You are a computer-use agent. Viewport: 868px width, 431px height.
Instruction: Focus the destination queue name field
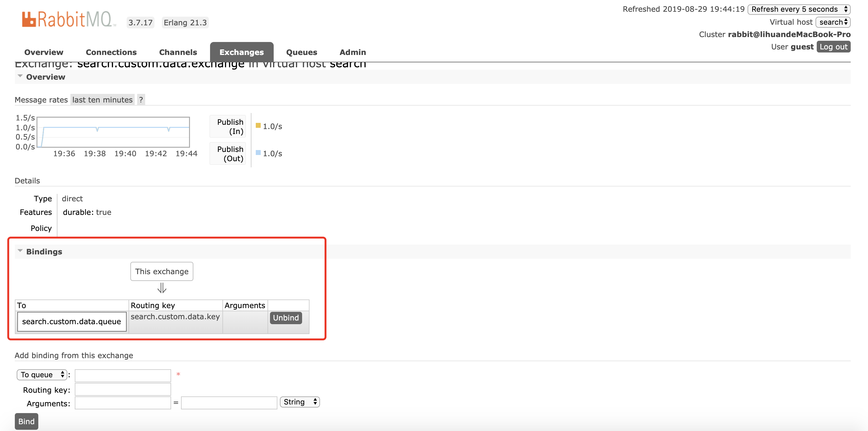pos(123,375)
